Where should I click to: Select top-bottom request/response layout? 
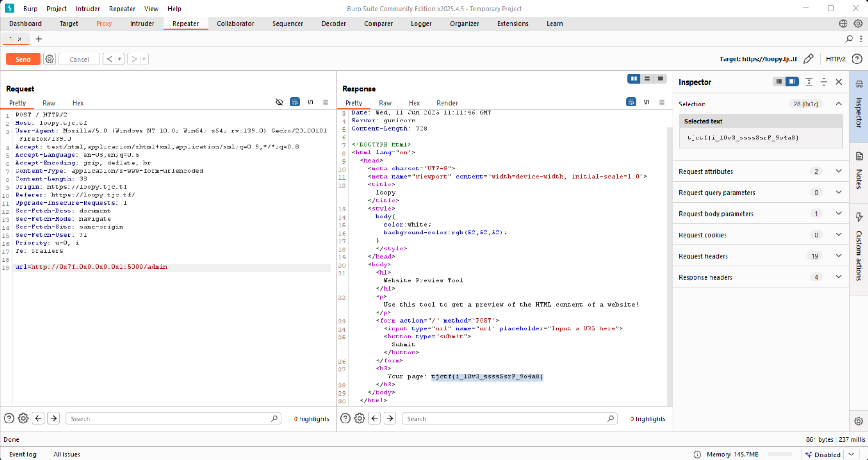coord(647,79)
